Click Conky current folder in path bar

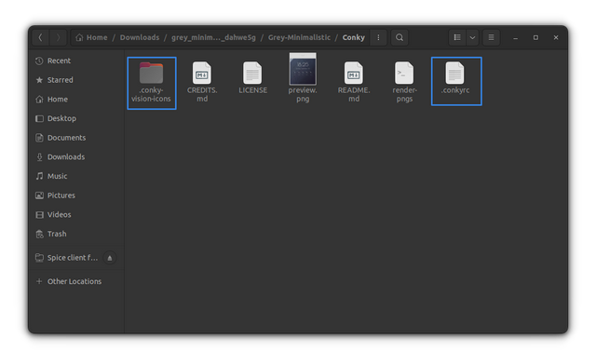[354, 37]
